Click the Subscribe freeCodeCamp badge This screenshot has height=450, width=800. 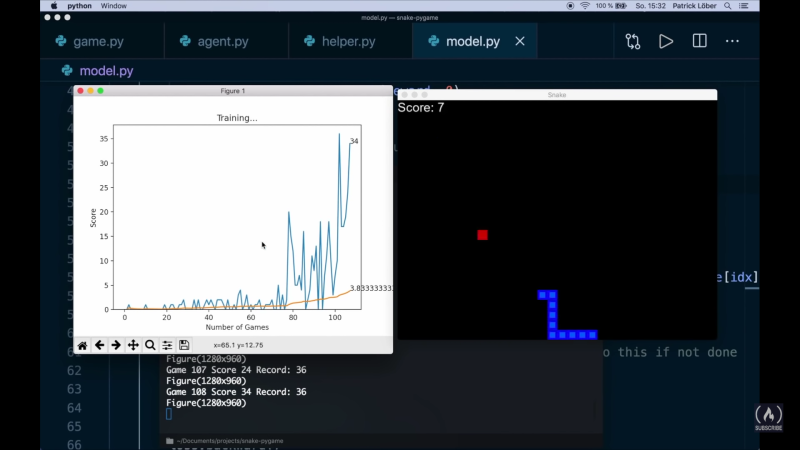768,417
